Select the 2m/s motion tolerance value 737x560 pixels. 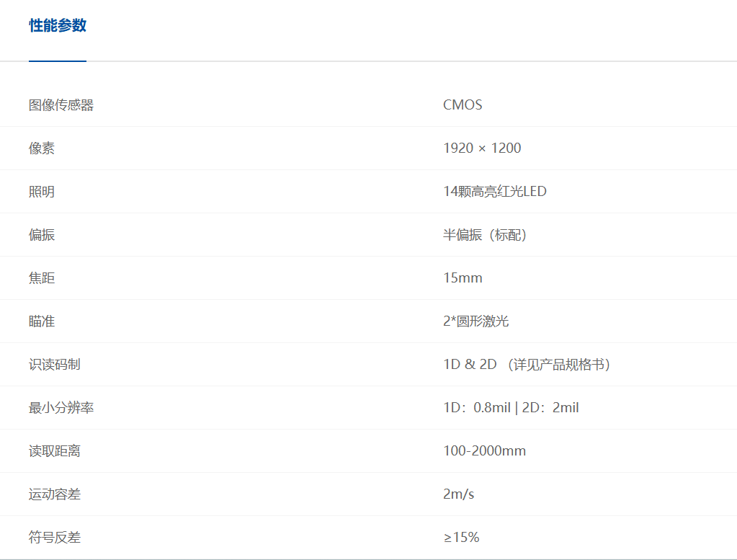pyautogui.click(x=458, y=494)
